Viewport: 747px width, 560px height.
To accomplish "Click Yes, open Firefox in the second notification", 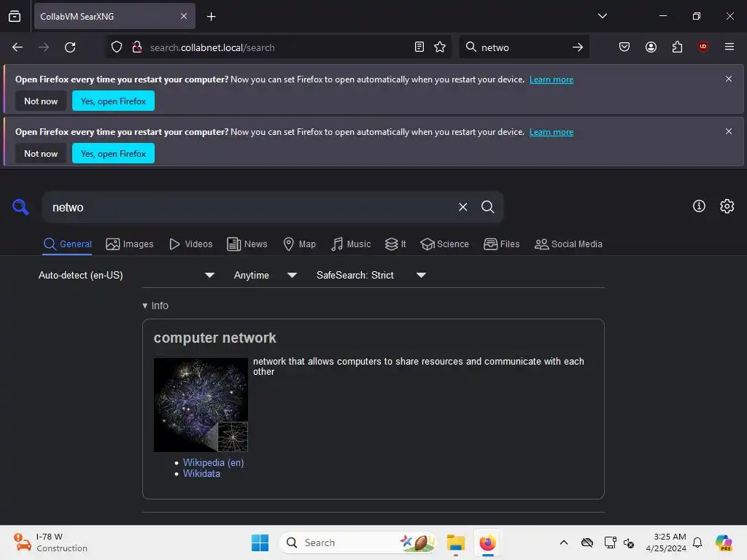I will [113, 153].
